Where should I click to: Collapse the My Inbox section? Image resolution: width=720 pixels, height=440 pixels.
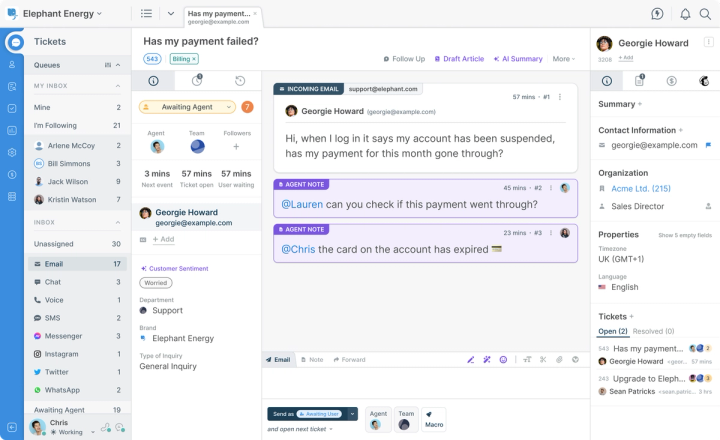coord(118,86)
